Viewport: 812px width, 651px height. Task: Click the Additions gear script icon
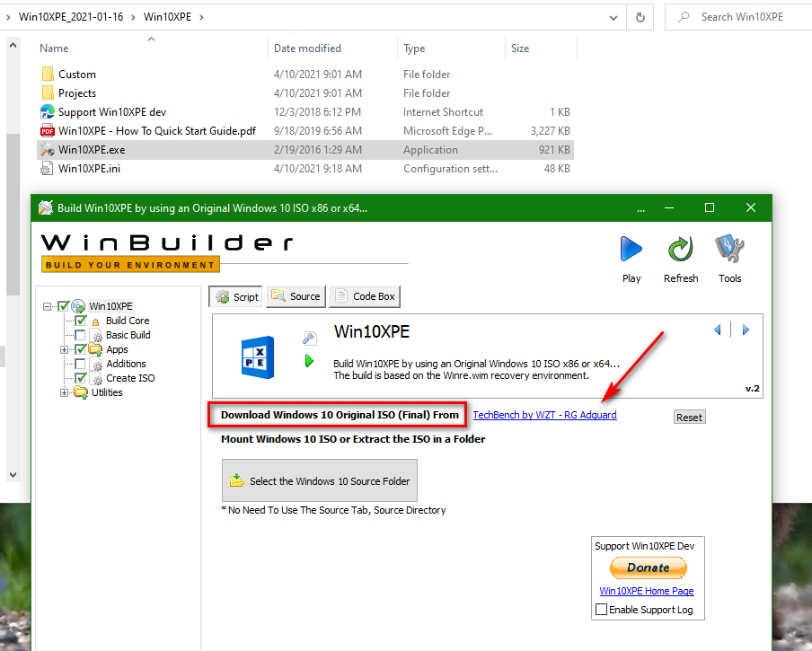click(96, 365)
